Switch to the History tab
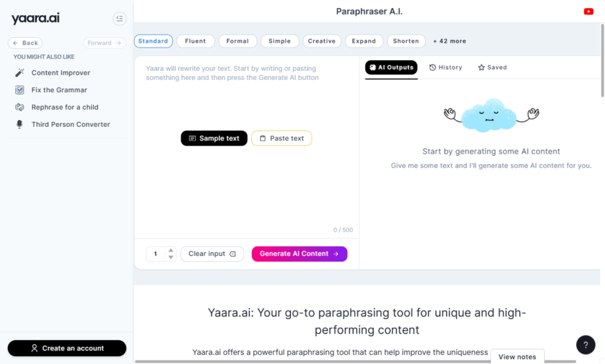Image resolution: width=605 pixels, height=364 pixels. click(x=446, y=68)
